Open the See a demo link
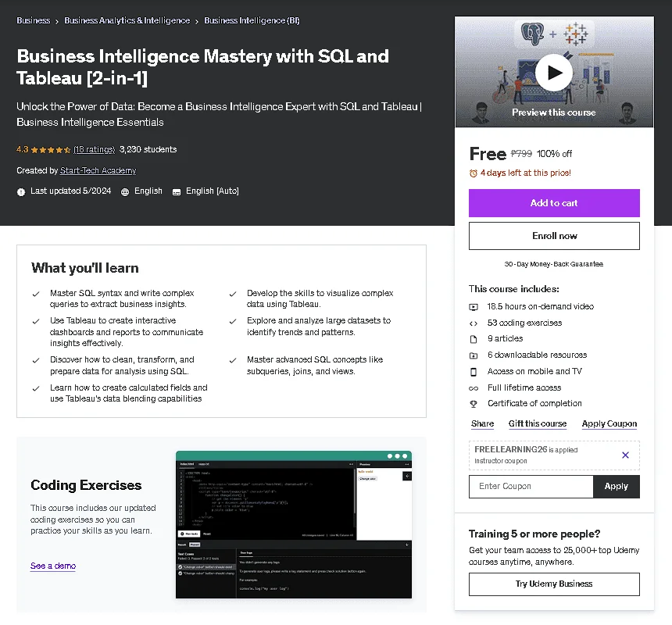The width and height of the screenshot is (672, 625). click(53, 566)
